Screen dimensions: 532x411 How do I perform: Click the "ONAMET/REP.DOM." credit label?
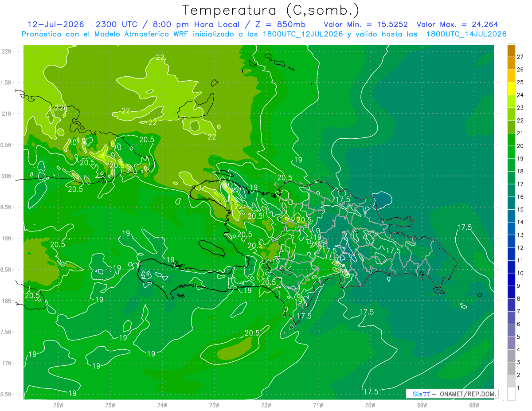pos(468,394)
